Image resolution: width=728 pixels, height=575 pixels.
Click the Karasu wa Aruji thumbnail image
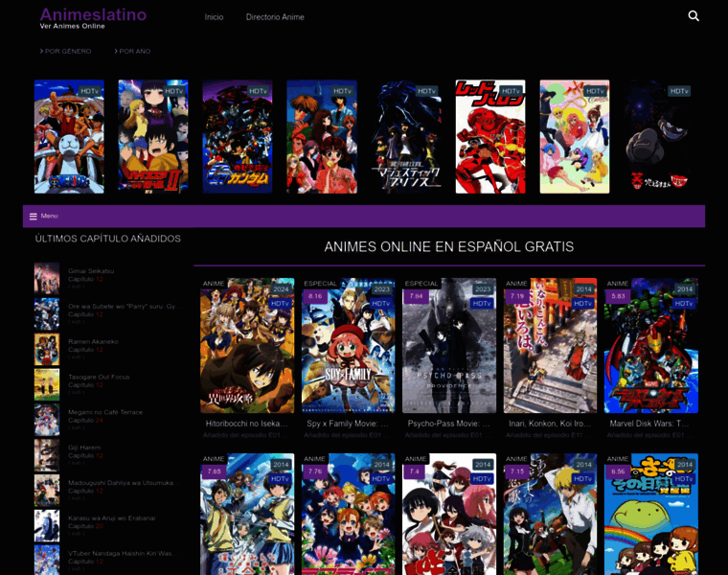point(47,526)
